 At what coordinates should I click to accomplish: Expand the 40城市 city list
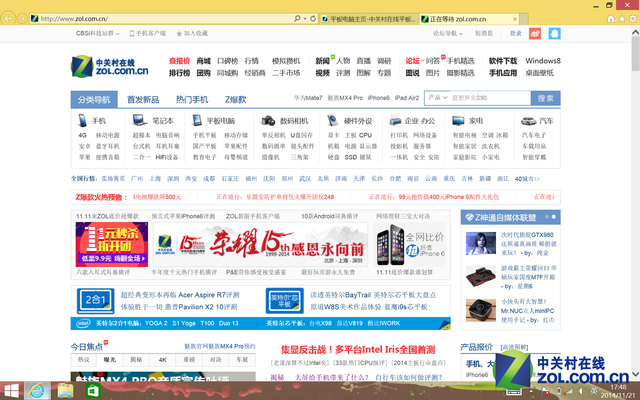555,178
